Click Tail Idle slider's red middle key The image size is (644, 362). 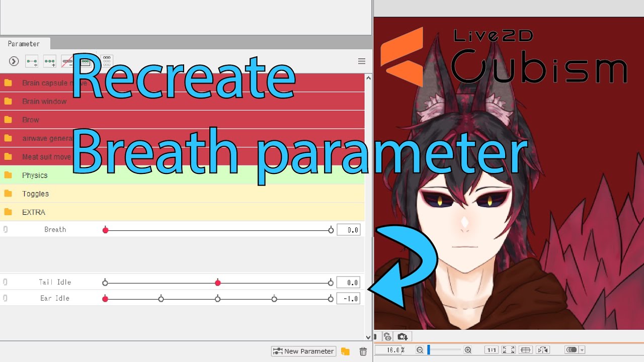218,283
